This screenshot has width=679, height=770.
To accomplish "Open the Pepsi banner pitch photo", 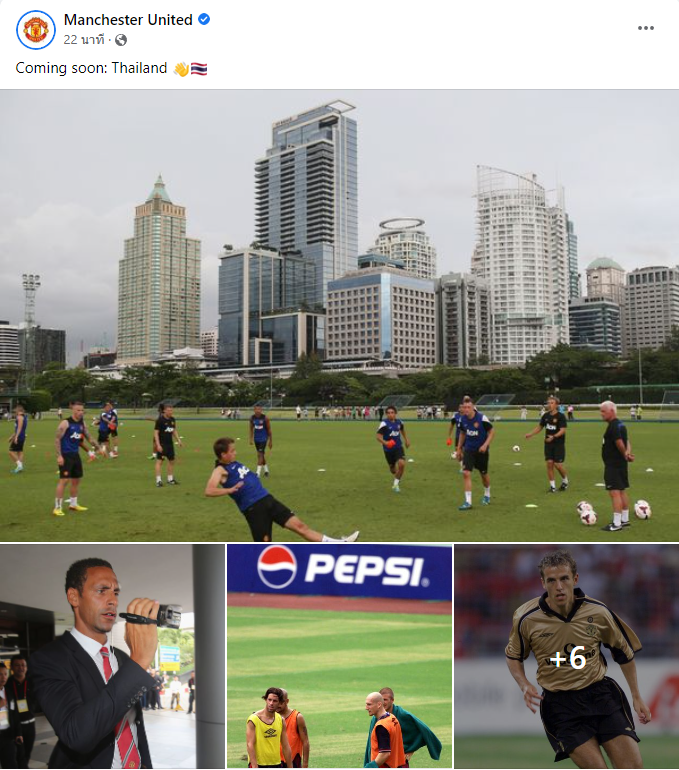I will pyautogui.click(x=339, y=657).
